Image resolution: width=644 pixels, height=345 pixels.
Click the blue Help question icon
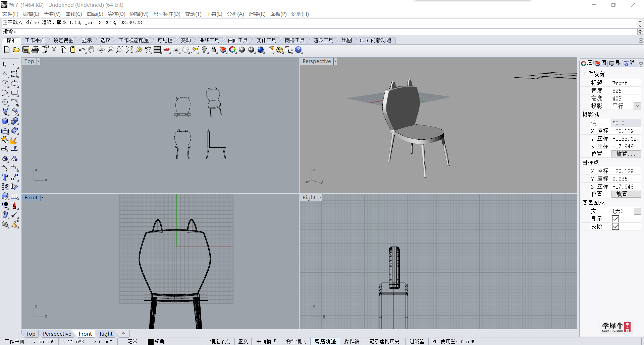coord(298,50)
